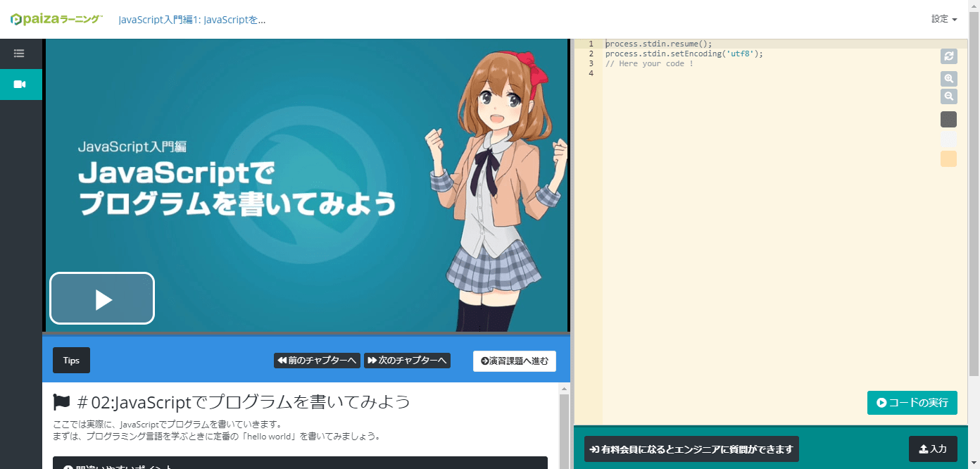
Task: Open the 設定 settings dropdown
Action: point(943,19)
